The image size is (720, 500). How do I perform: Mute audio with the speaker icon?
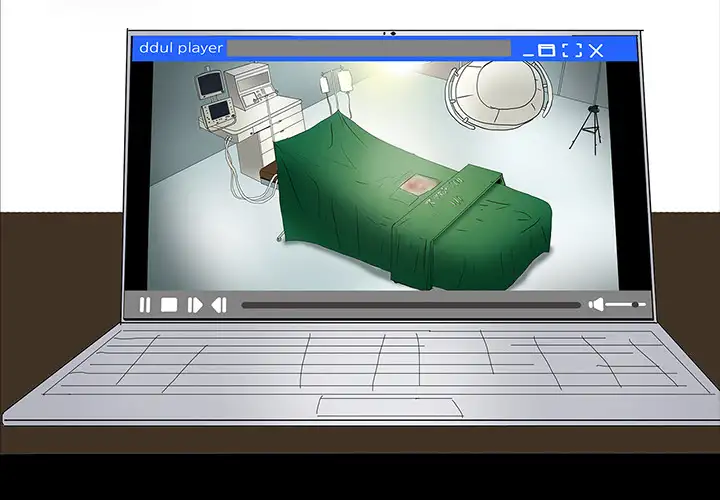point(596,304)
